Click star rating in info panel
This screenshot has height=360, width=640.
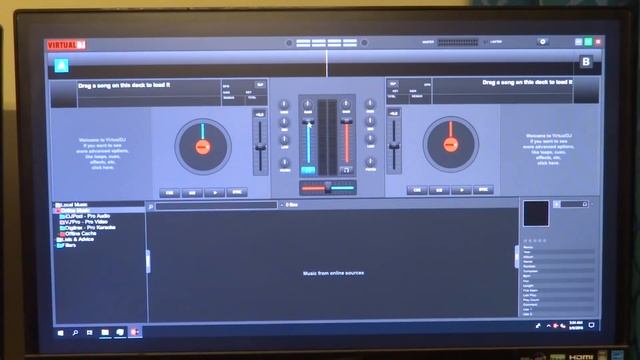[535, 240]
